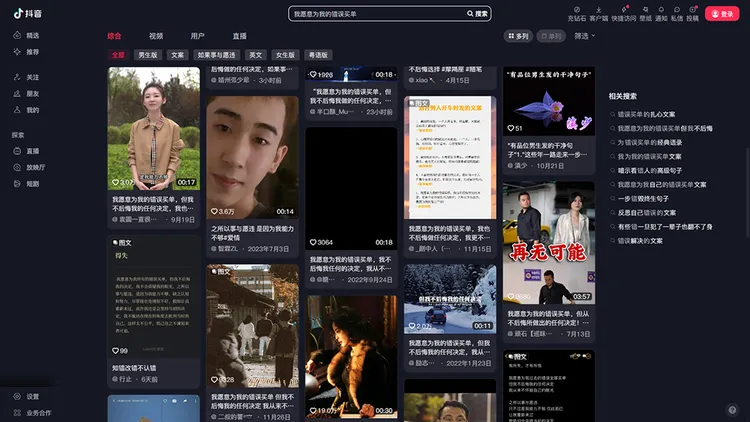Click the help question mark icon
The image size is (750, 422).
pyautogui.click(x=732, y=410)
